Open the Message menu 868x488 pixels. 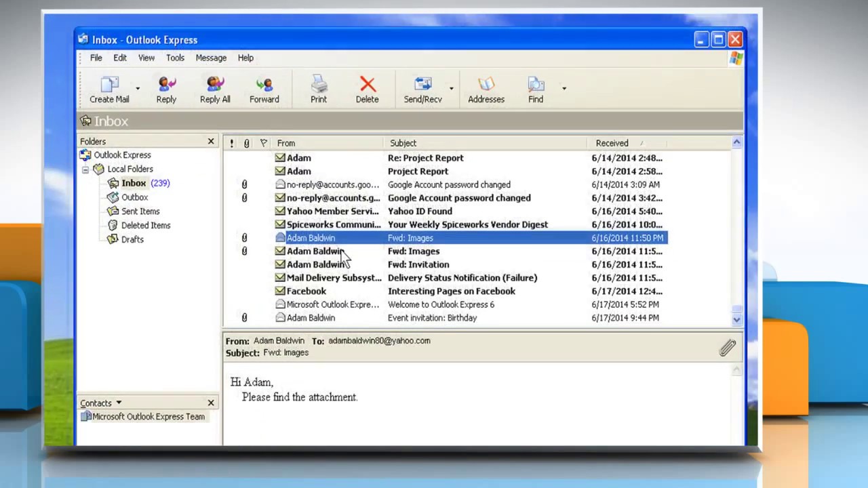tap(211, 58)
